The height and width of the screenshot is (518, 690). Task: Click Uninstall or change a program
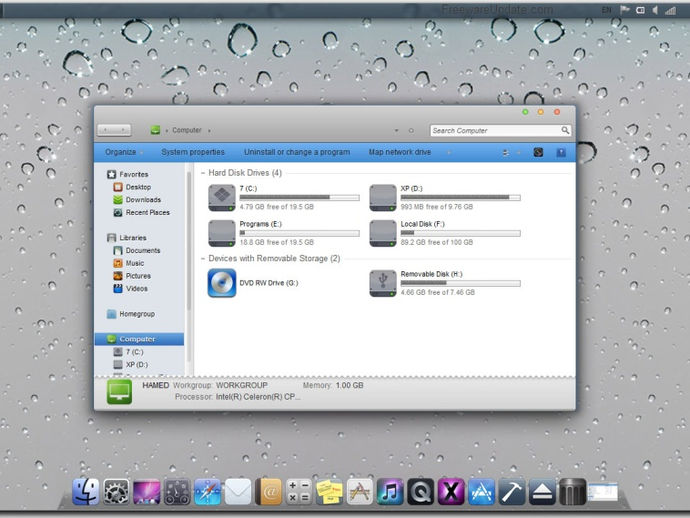tap(297, 152)
